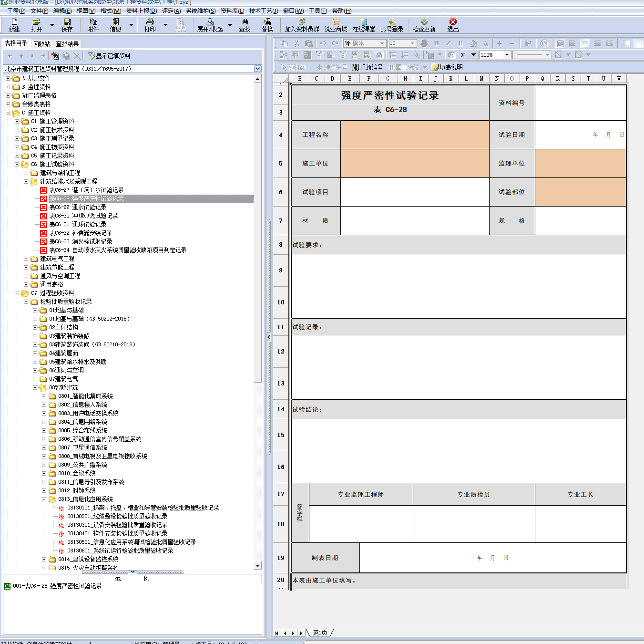The image size is (644, 644).
Task: Click the 加入资料员群 icon
Action: coord(302,22)
